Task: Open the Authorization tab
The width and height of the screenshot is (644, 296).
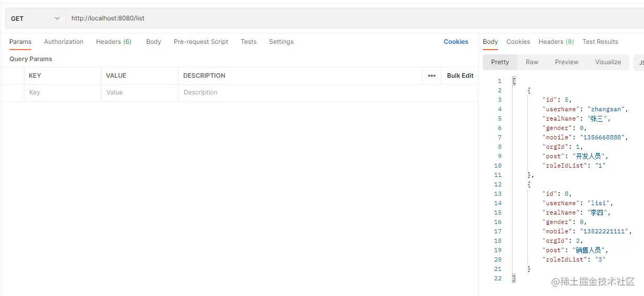Action: [x=64, y=42]
